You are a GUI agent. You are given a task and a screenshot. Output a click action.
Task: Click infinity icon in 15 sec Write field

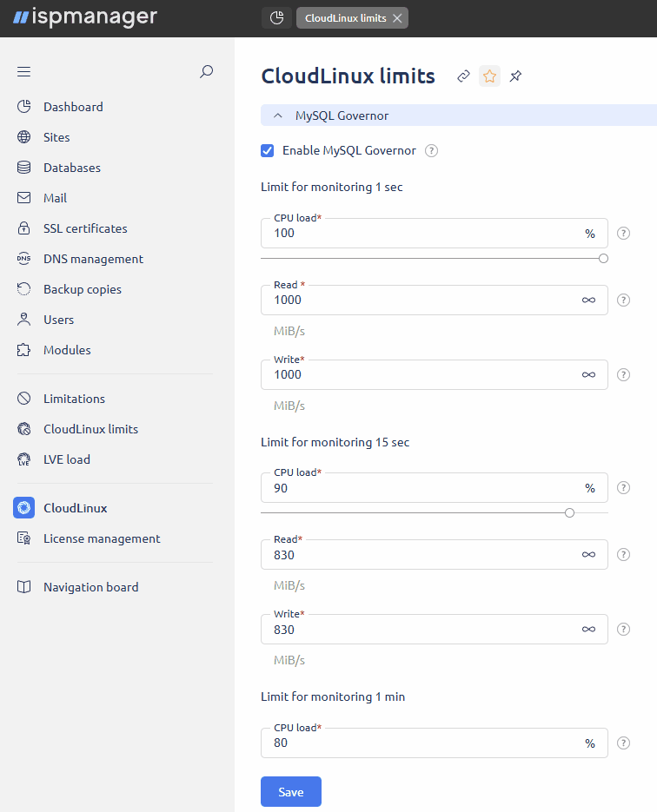click(588, 630)
